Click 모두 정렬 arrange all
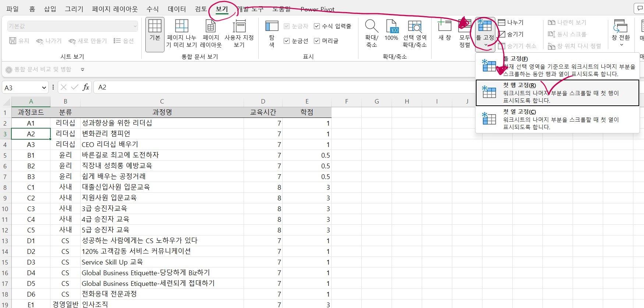This screenshot has width=644, height=308. tap(465, 34)
